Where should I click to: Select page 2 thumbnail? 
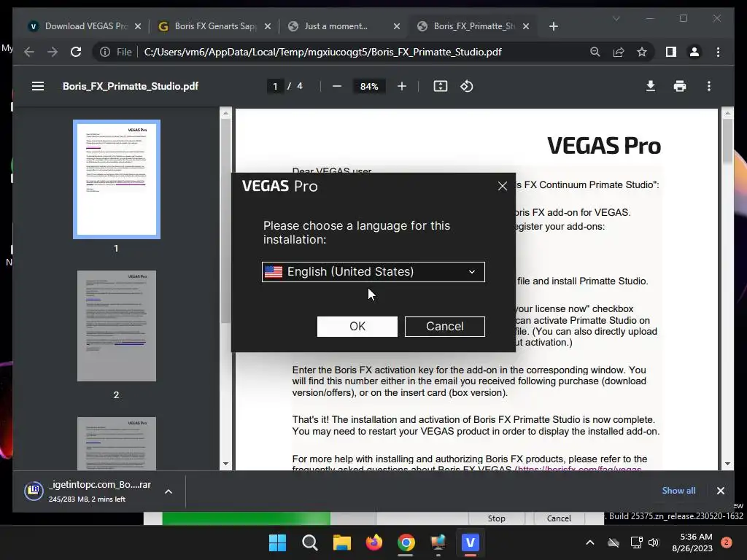(117, 326)
